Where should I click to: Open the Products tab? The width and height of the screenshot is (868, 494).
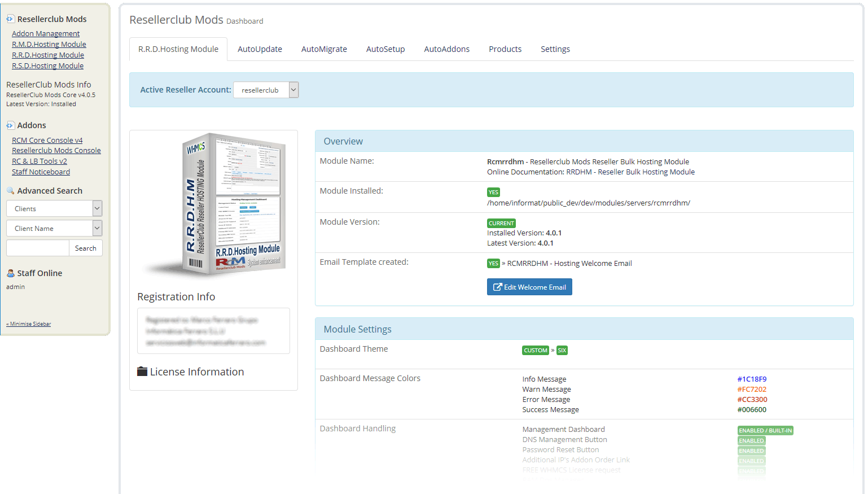click(505, 49)
